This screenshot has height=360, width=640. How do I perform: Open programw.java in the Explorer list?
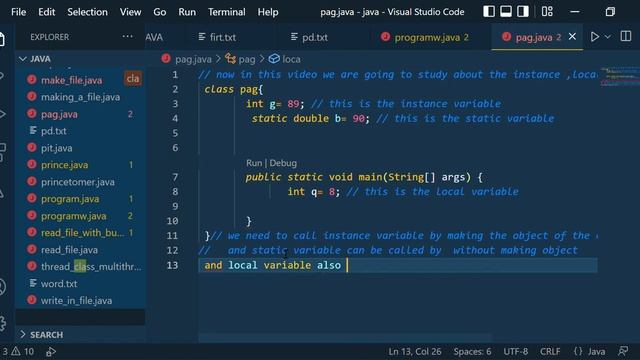click(73, 216)
